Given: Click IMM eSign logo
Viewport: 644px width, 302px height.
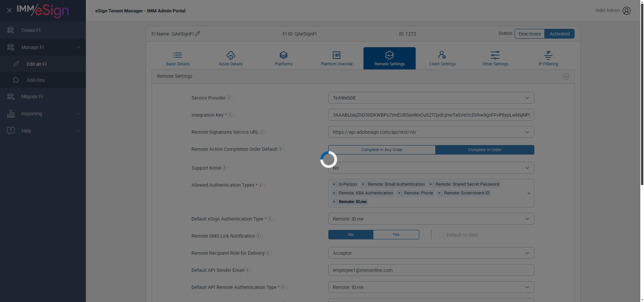Looking at the screenshot, I should [x=43, y=10].
